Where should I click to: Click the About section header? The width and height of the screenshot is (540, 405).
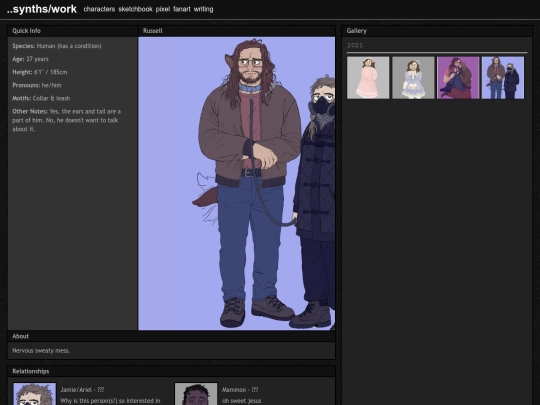point(171,336)
